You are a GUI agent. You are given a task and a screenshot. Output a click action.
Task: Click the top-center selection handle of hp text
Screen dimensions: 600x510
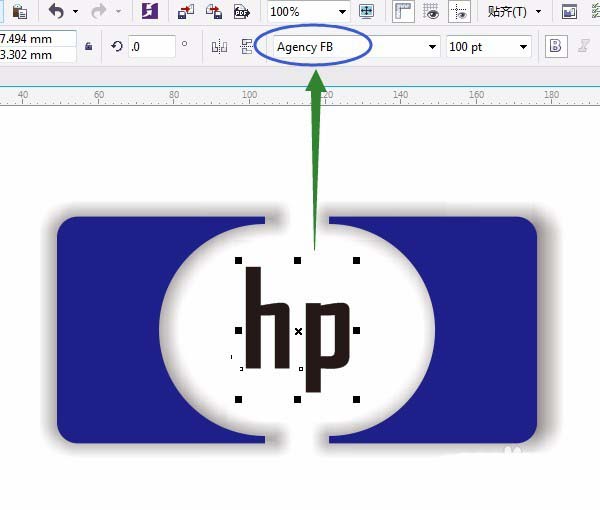(x=297, y=261)
